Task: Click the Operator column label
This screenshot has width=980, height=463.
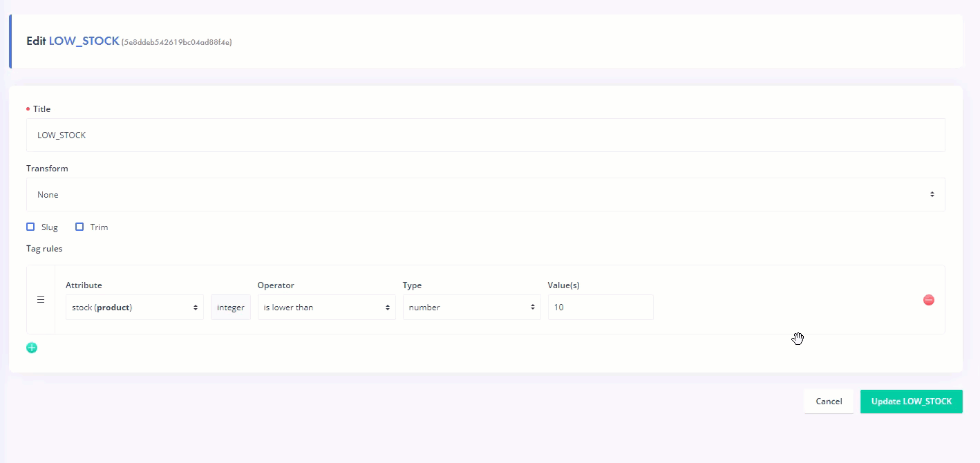Action: [x=276, y=285]
